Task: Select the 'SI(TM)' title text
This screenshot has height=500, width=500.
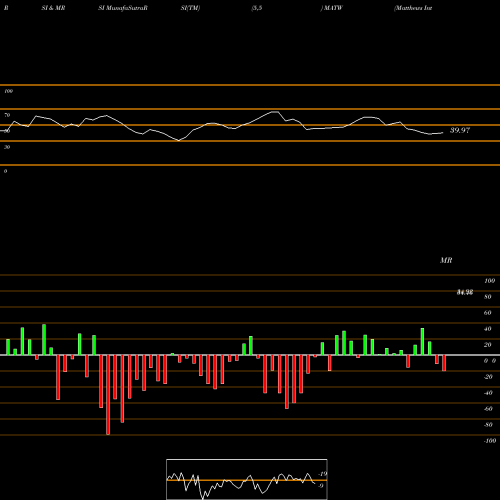Action: click(x=190, y=8)
